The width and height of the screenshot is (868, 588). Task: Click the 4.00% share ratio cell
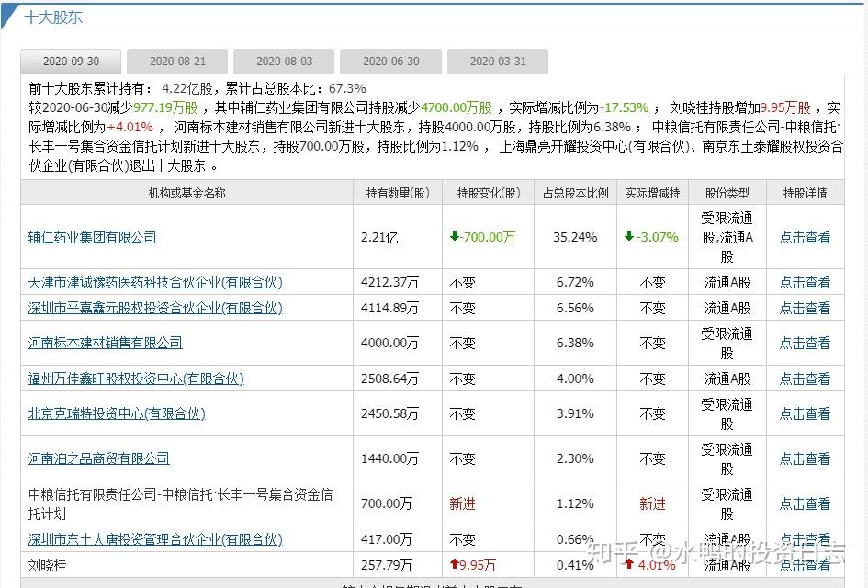pyautogui.click(x=575, y=379)
